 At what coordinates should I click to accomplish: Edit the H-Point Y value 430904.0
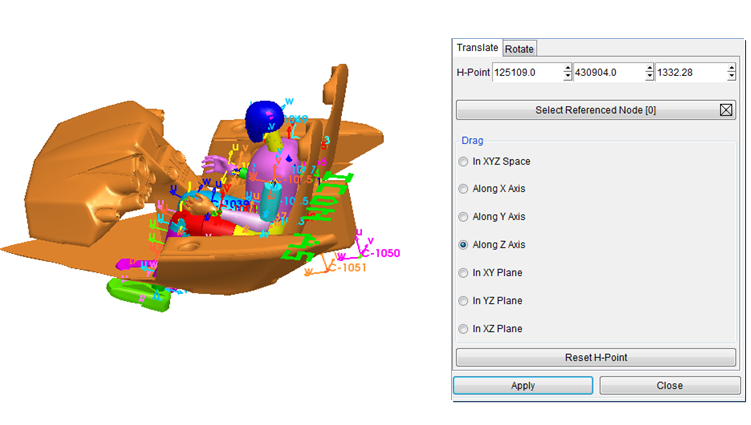610,72
